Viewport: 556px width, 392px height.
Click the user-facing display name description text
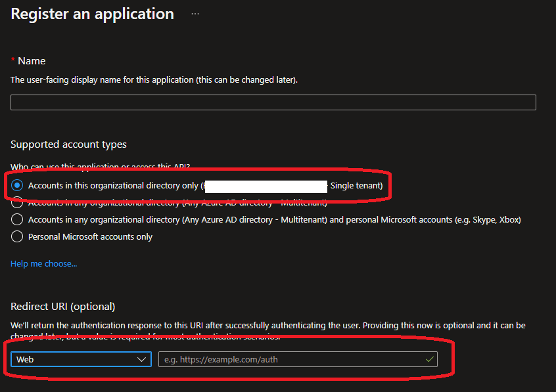[154, 79]
